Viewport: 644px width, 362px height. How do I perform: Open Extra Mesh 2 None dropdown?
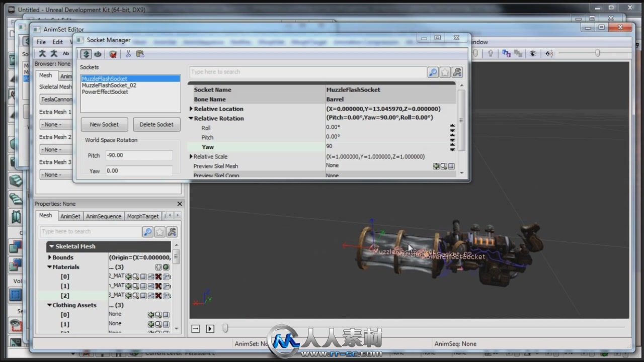(x=57, y=149)
